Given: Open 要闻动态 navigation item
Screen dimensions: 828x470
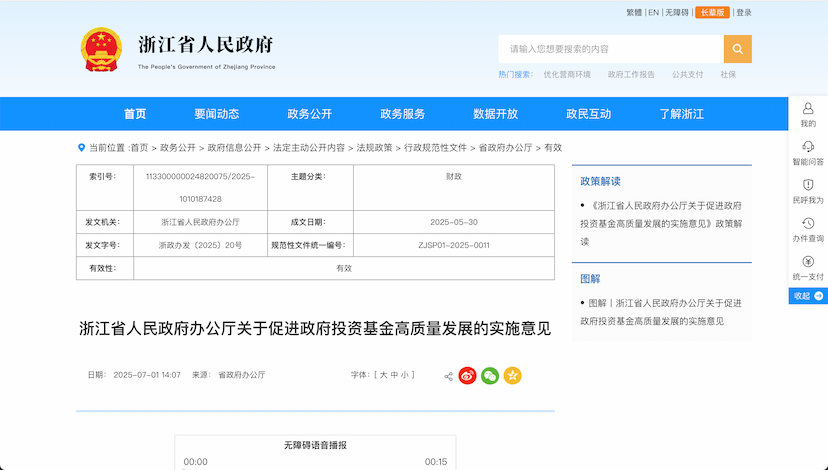Looking at the screenshot, I should click(x=217, y=114).
